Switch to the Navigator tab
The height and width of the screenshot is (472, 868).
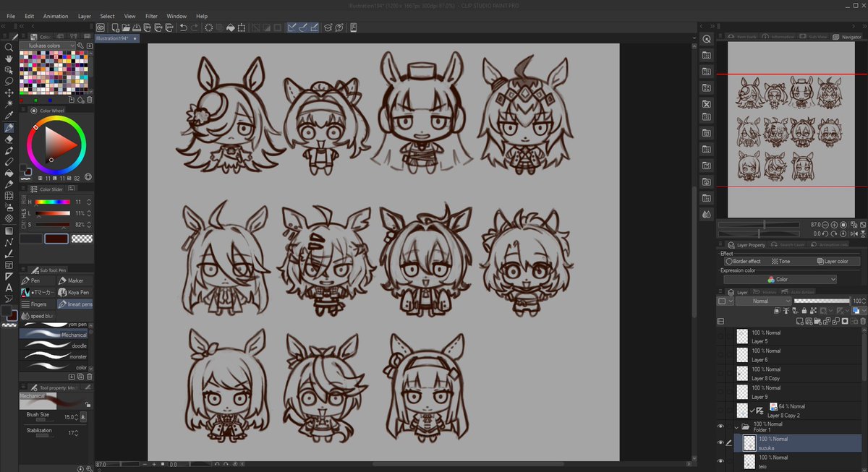[x=846, y=36]
